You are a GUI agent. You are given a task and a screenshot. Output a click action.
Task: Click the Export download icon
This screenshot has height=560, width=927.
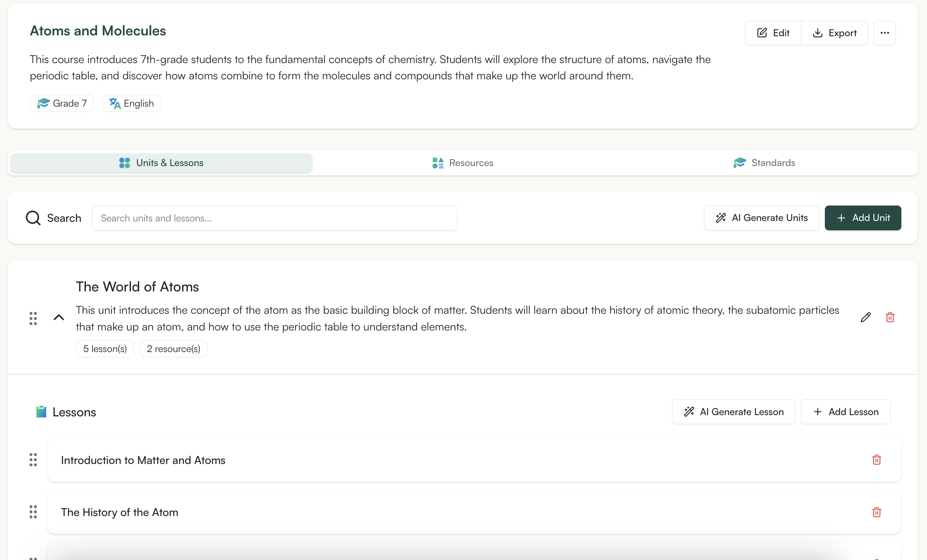click(818, 33)
